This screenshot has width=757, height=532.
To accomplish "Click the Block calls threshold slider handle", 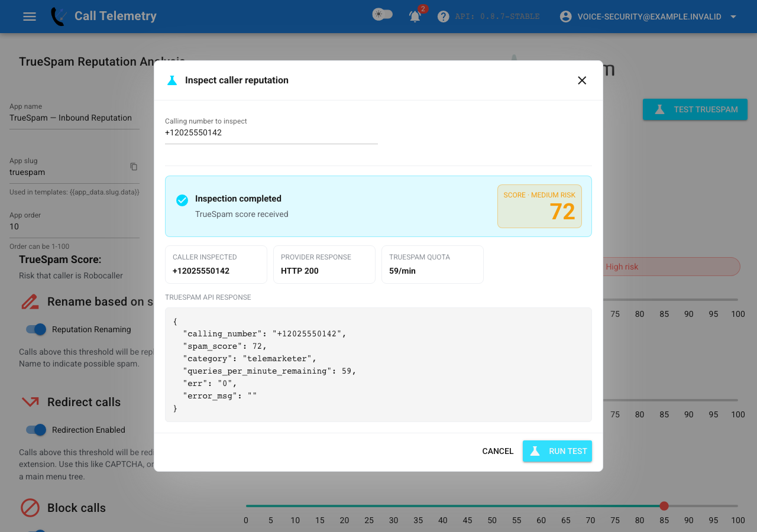I will (664, 506).
